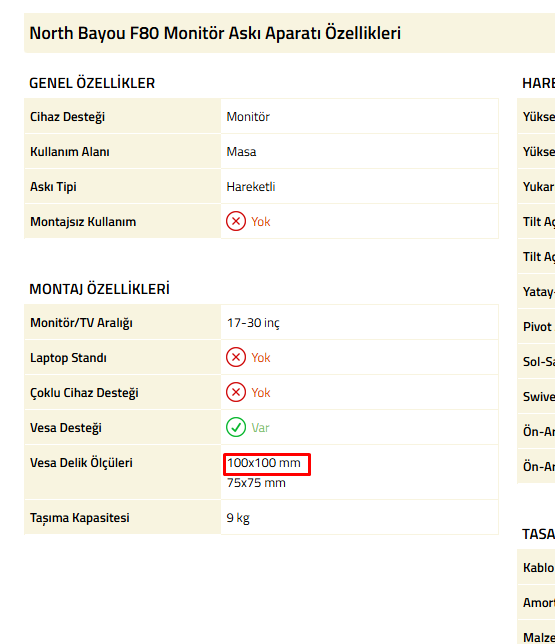The height and width of the screenshot is (644, 555).
Task: Select the 100x100 mm value
Action: (x=264, y=463)
